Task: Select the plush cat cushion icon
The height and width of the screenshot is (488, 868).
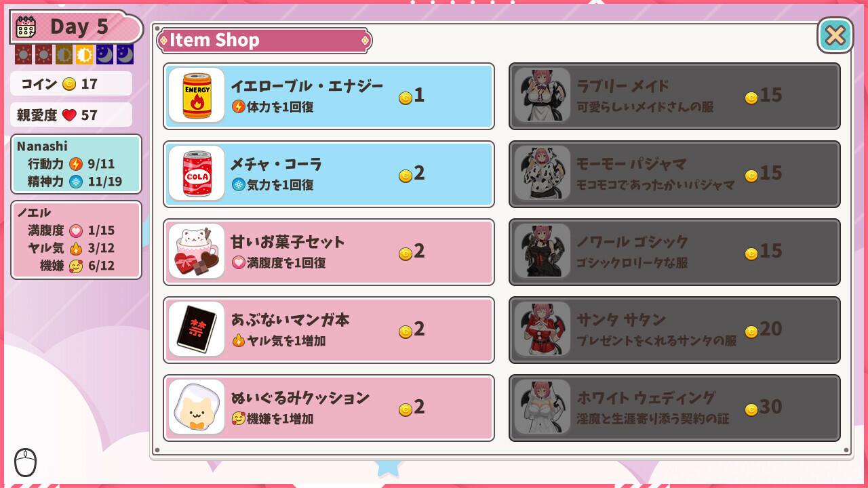Action: pyautogui.click(x=197, y=407)
